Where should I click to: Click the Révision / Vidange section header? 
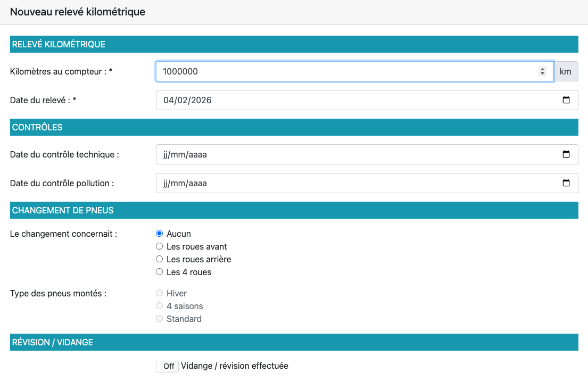click(294, 342)
